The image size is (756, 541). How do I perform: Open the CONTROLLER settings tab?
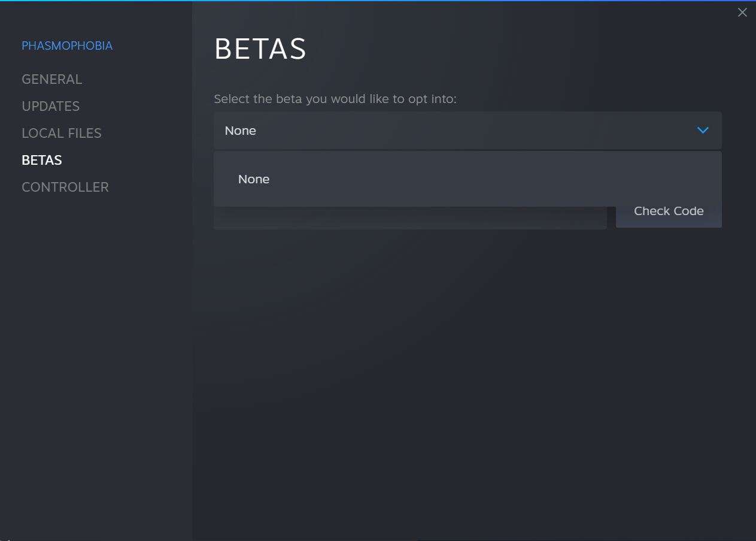click(x=65, y=187)
